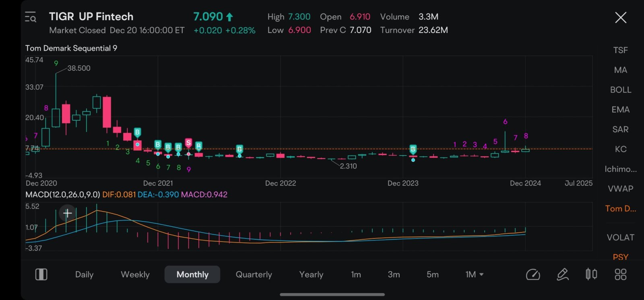Screen dimensions: 644x300
Task: Tap the Volume 3.3M value
Action: point(428,17)
